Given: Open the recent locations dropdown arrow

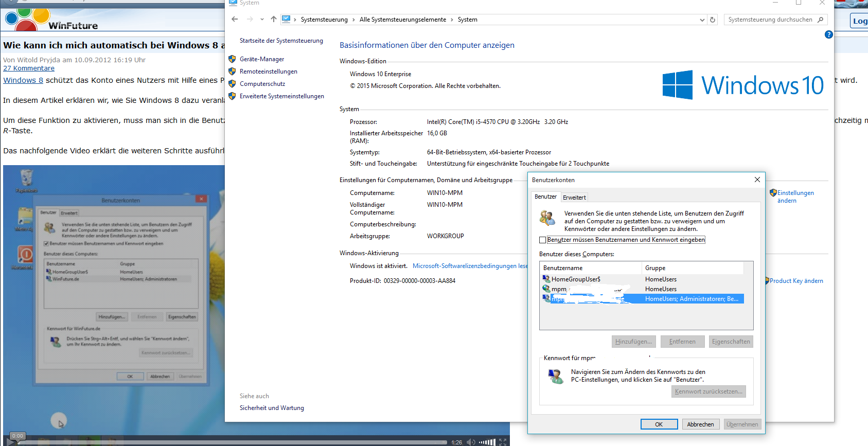Looking at the screenshot, I should (x=262, y=20).
